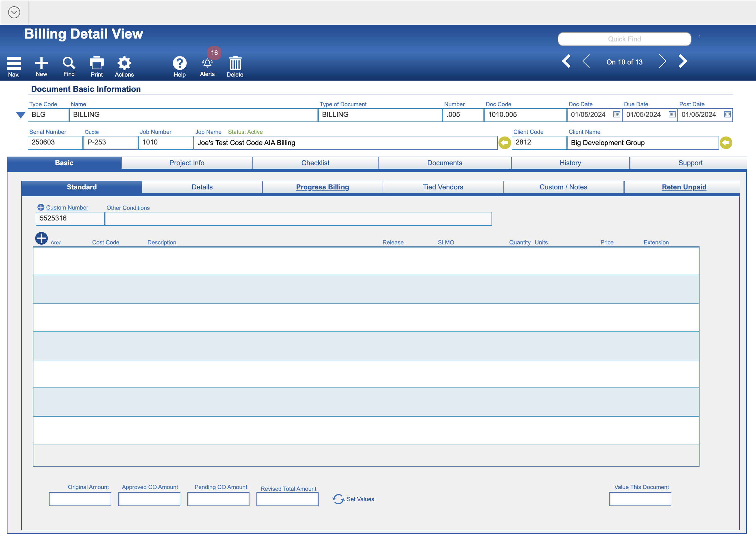This screenshot has width=756, height=540.
Task: Add a line item with large plus icon
Action: (x=41, y=238)
